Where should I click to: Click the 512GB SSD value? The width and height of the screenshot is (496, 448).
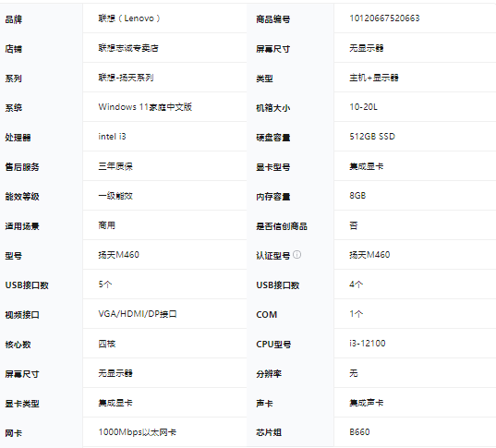coord(372,137)
